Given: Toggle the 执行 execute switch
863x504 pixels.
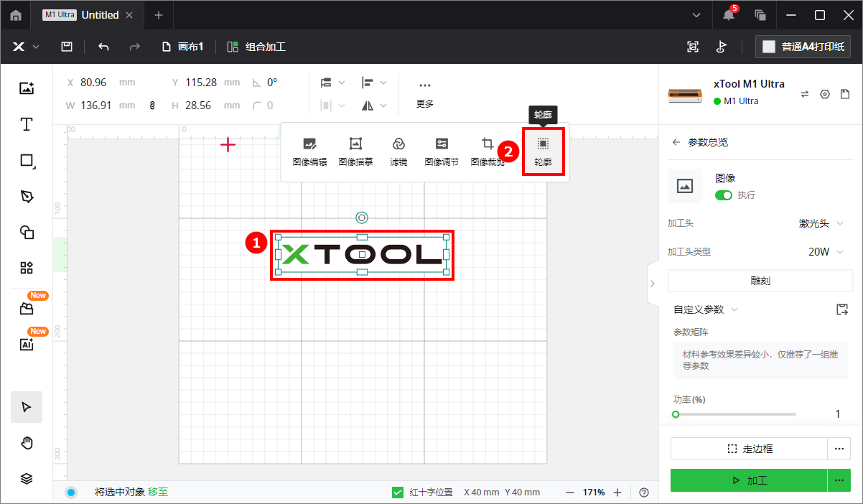Looking at the screenshot, I should (x=724, y=195).
